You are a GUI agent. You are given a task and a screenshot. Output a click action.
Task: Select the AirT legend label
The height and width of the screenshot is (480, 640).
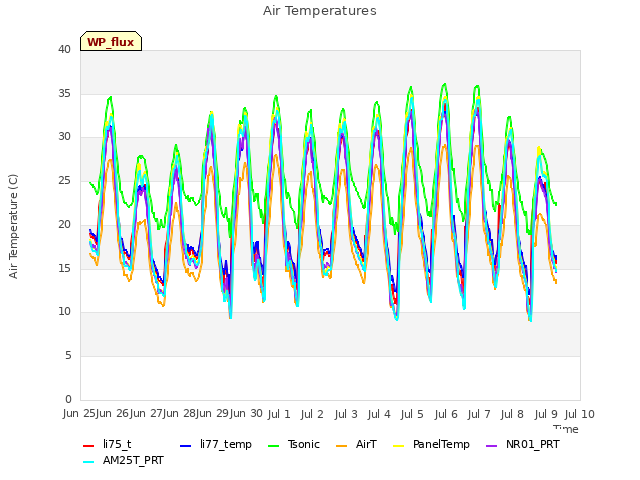(x=366, y=444)
